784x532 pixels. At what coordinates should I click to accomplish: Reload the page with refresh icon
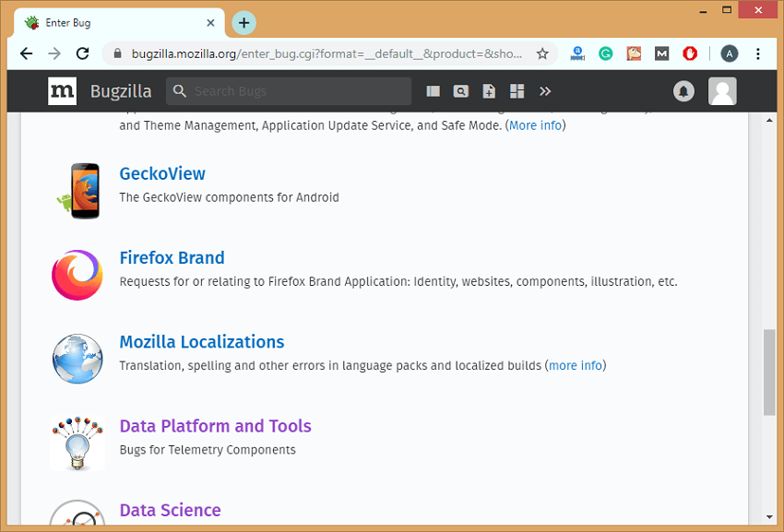coord(82,53)
